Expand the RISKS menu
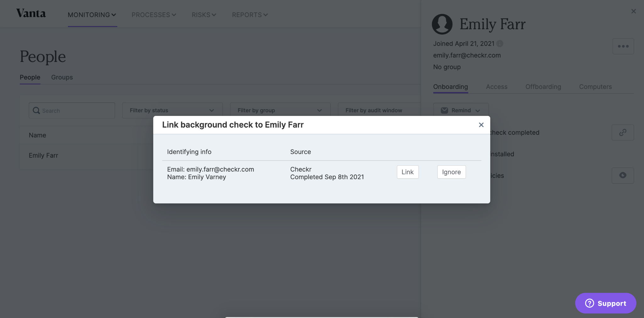Screen dimensions: 644x318 click(204, 15)
